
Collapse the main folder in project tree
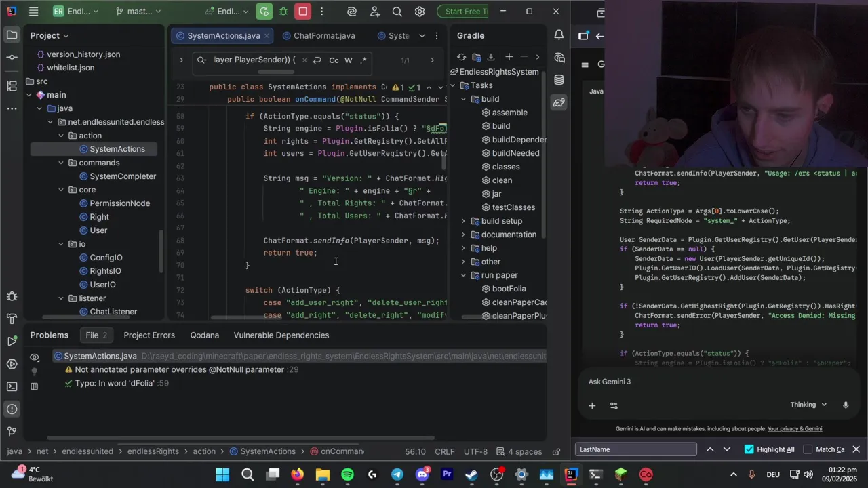click(x=29, y=95)
